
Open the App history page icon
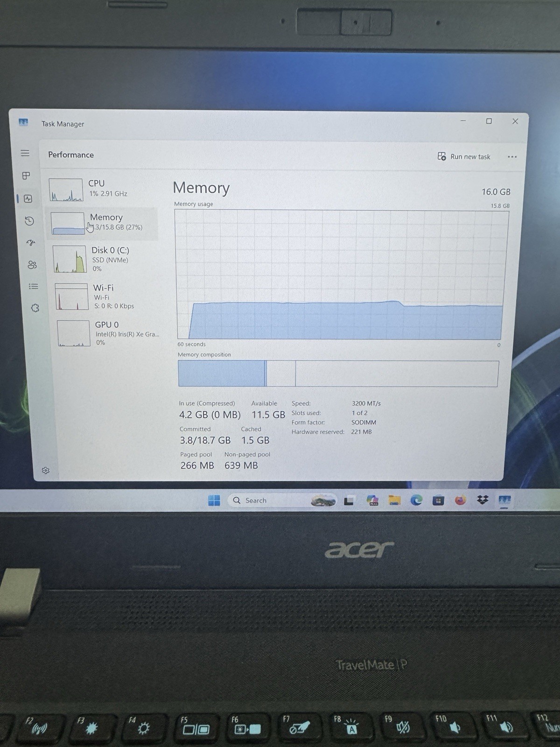29,221
